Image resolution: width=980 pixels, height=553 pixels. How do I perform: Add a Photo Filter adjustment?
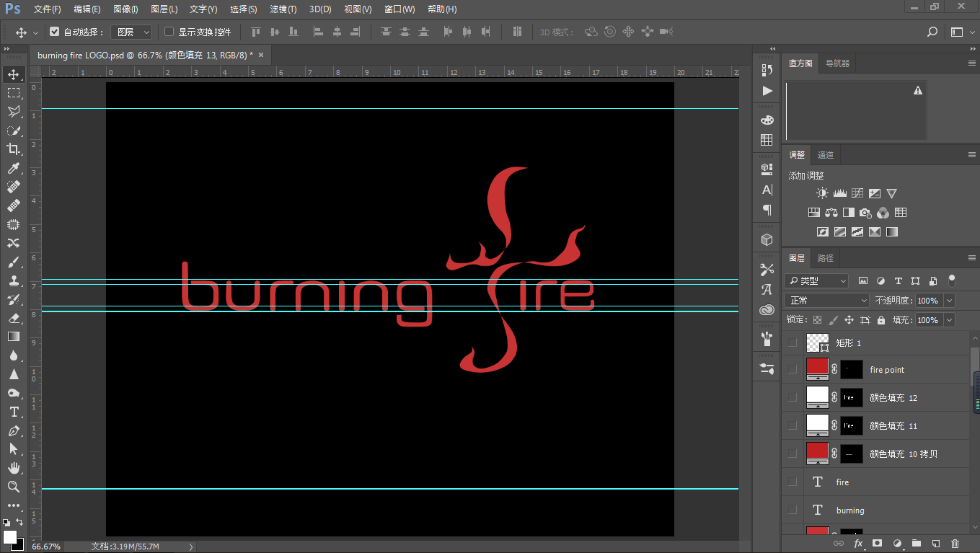[865, 213]
